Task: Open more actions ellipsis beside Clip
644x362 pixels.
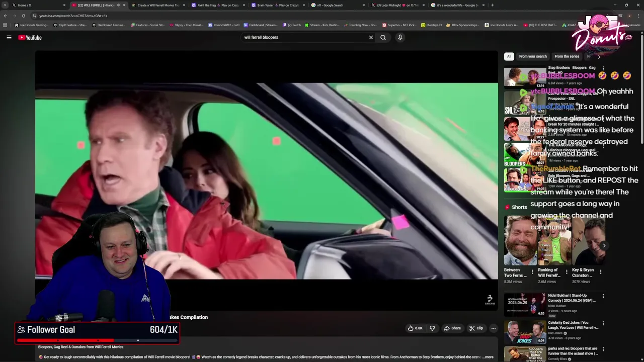Action: (493, 328)
